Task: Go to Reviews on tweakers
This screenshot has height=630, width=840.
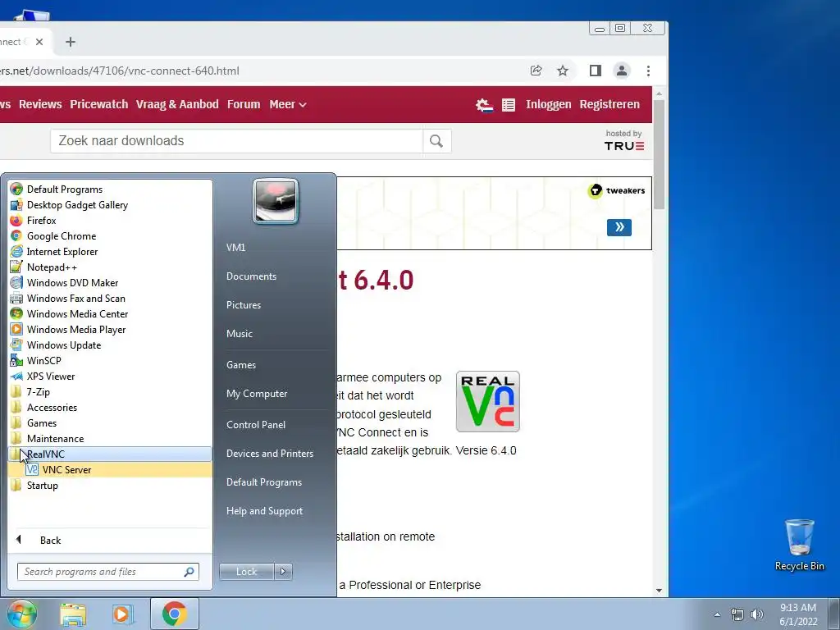Action: 40,104
